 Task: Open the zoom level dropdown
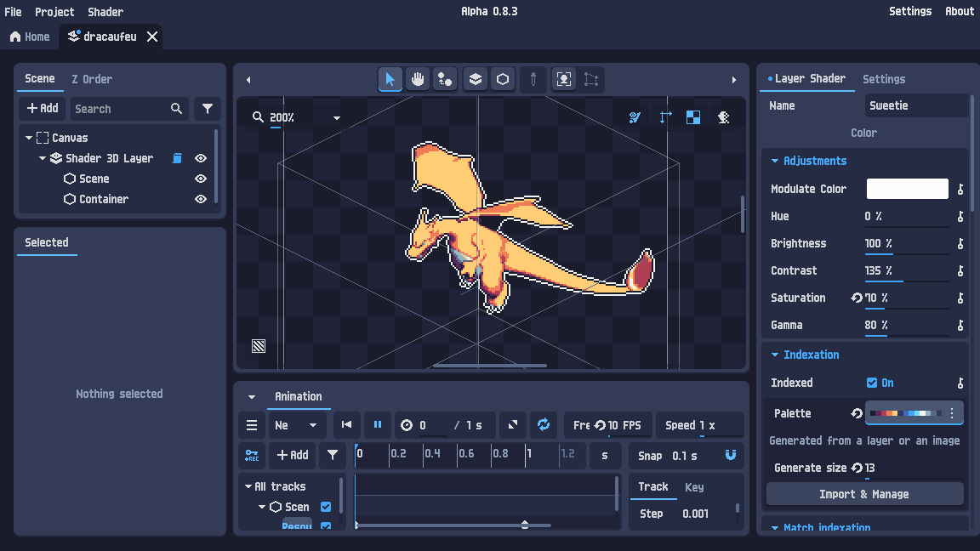pyautogui.click(x=336, y=117)
